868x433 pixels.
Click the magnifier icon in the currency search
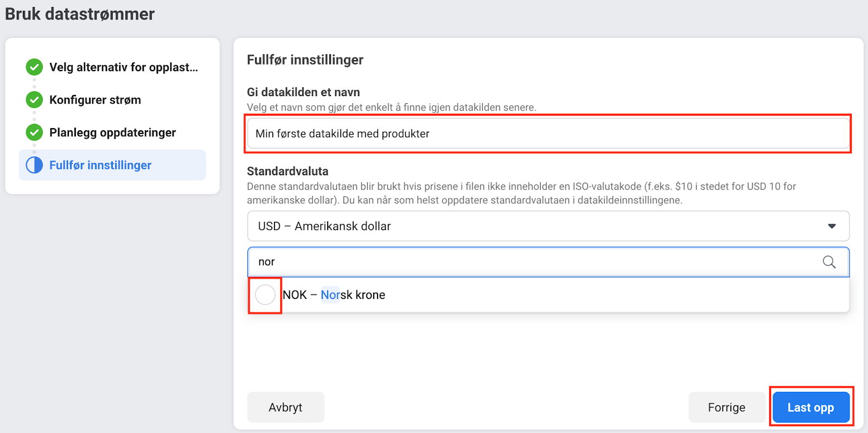coord(829,262)
